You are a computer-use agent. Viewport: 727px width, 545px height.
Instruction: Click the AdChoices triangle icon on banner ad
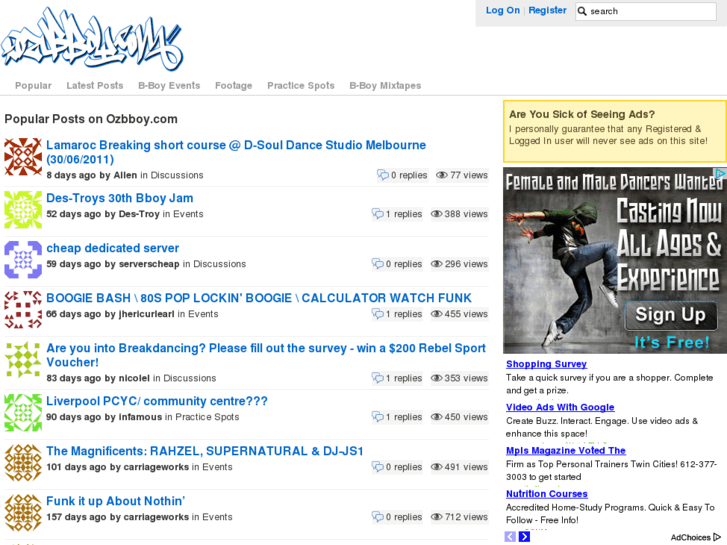(720, 173)
